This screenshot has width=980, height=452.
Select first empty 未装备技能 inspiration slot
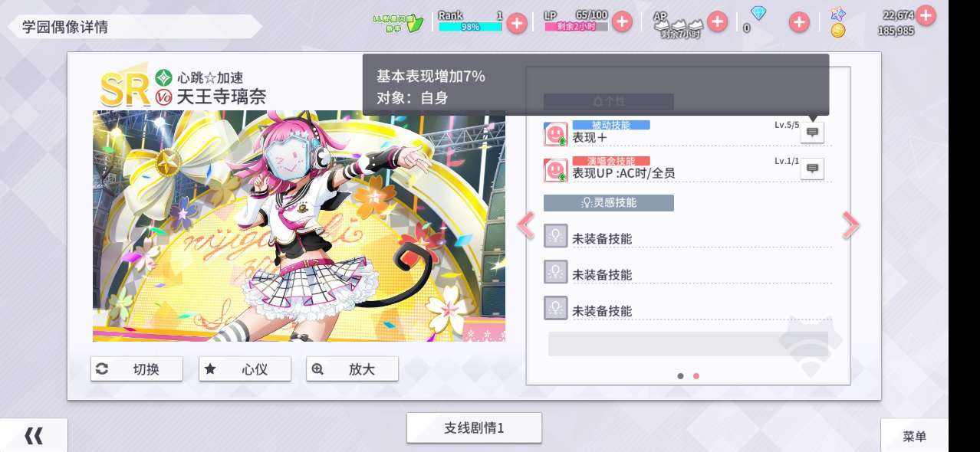click(688, 236)
